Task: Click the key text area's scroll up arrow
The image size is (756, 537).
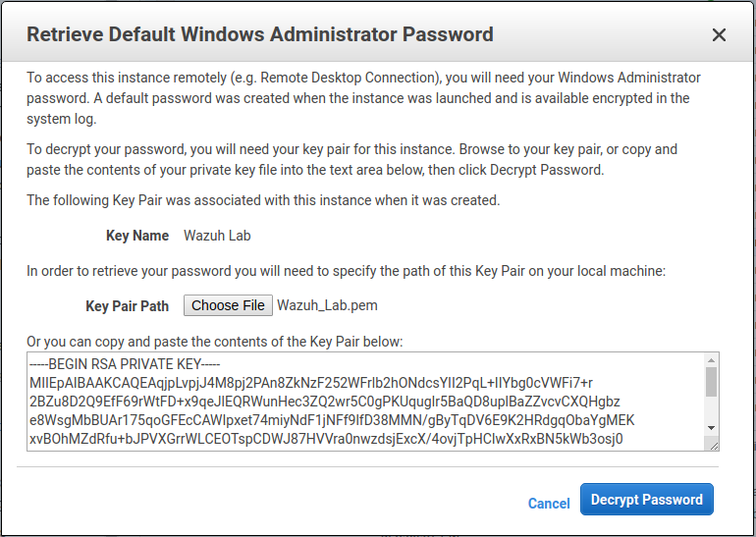Action: (x=711, y=360)
